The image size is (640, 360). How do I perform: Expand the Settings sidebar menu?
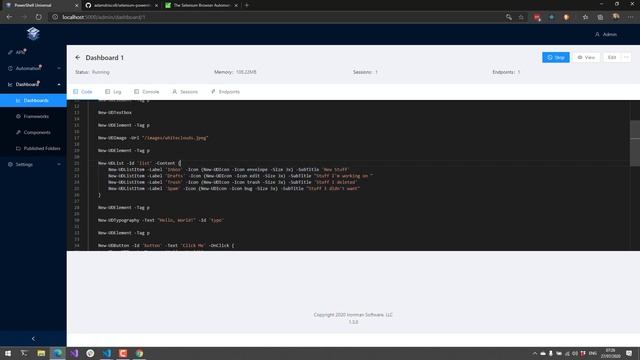(x=33, y=164)
